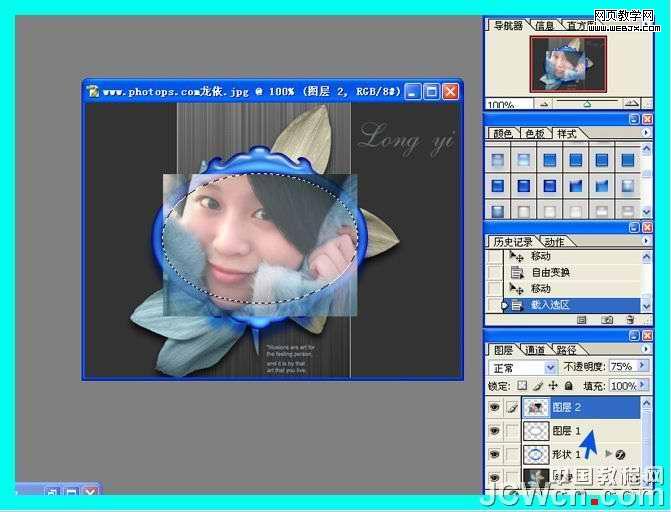The height and width of the screenshot is (512, 671).
Task: Click the 形状 1 layer thumbnail
Action: 536,454
